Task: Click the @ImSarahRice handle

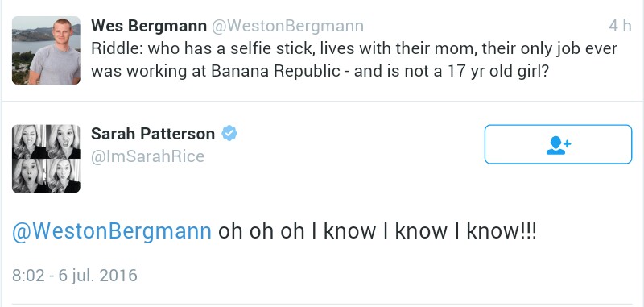Action: coord(147,156)
